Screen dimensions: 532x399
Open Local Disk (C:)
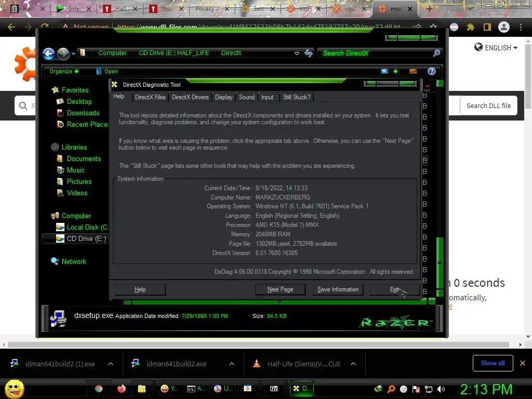tap(87, 228)
